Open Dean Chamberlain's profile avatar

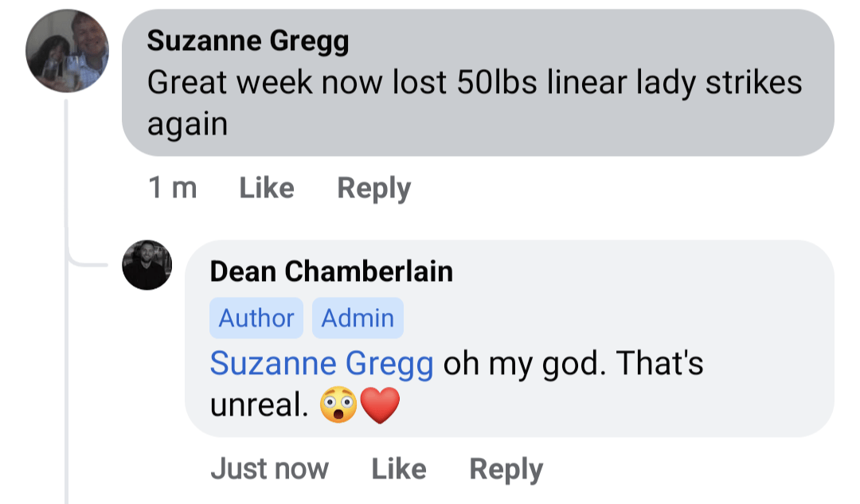click(147, 265)
